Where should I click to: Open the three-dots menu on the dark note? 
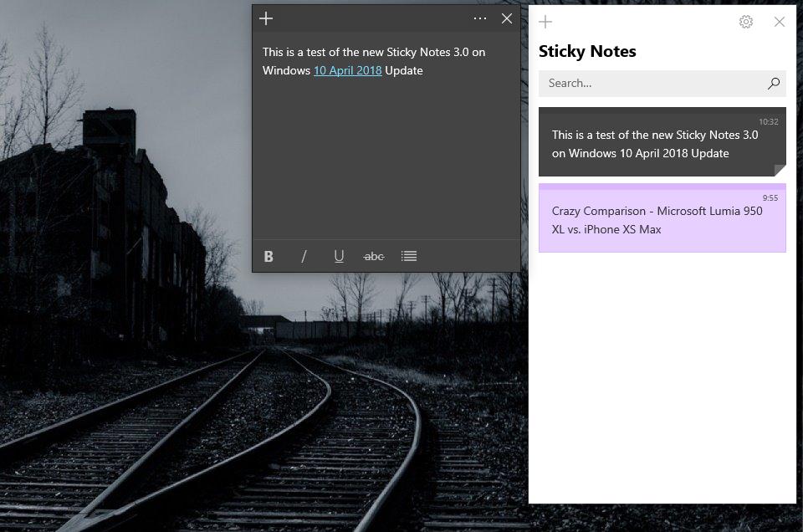(480, 19)
